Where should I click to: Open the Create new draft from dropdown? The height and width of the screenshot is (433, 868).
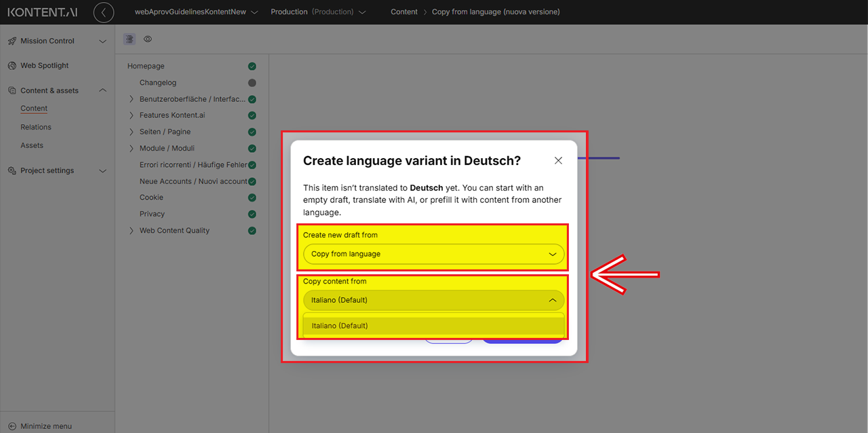coord(433,254)
